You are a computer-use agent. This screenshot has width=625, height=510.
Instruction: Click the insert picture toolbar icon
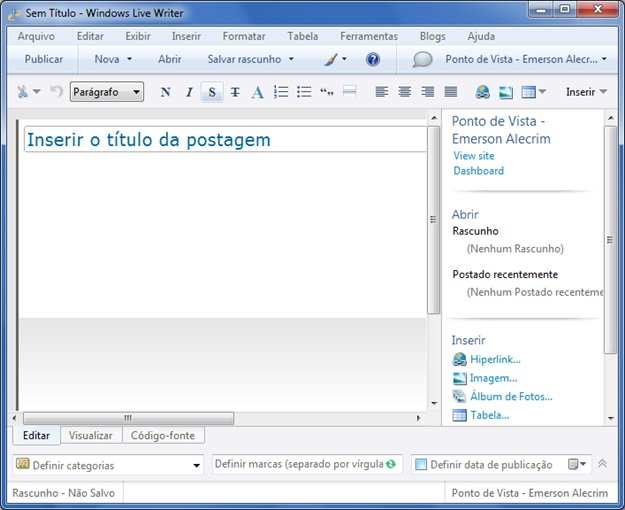(x=506, y=92)
